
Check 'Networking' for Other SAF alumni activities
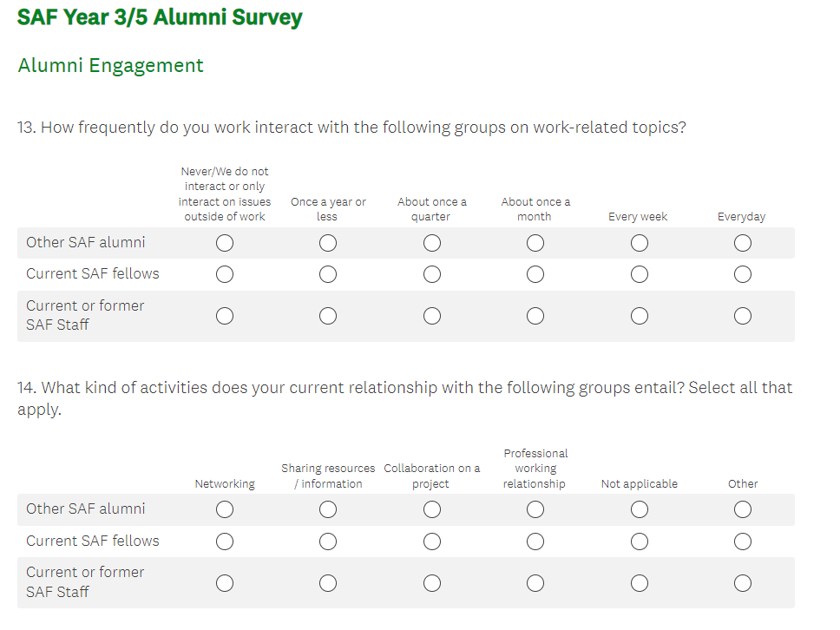(225, 509)
